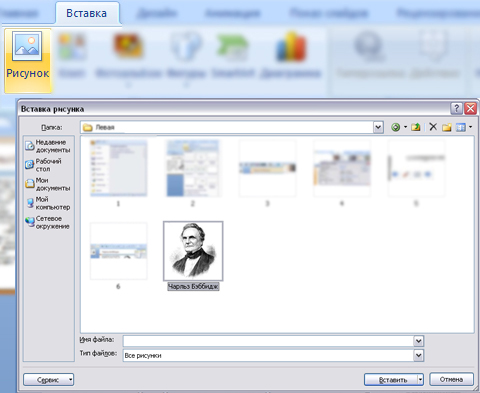Open Недавние документы in the places bar
Screen dimensions: 480x393
(x=48, y=146)
